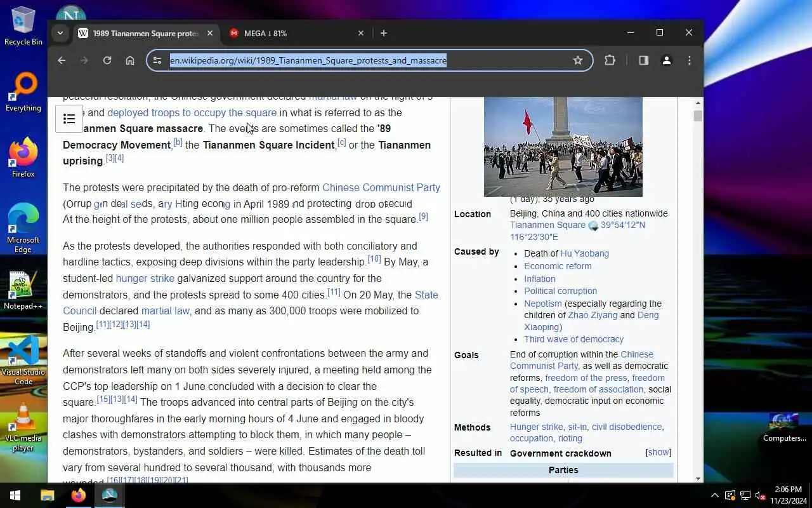
Task: Reload the Wikipedia page
Action: tap(107, 60)
